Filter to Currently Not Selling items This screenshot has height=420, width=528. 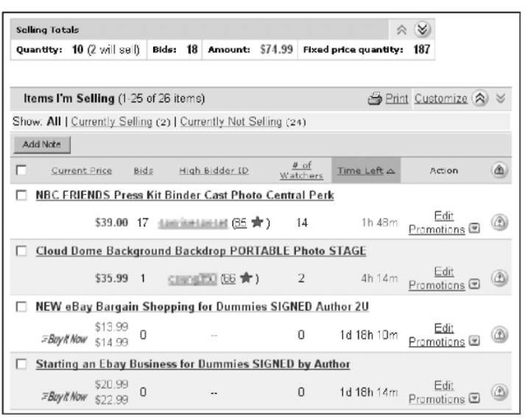(230, 122)
